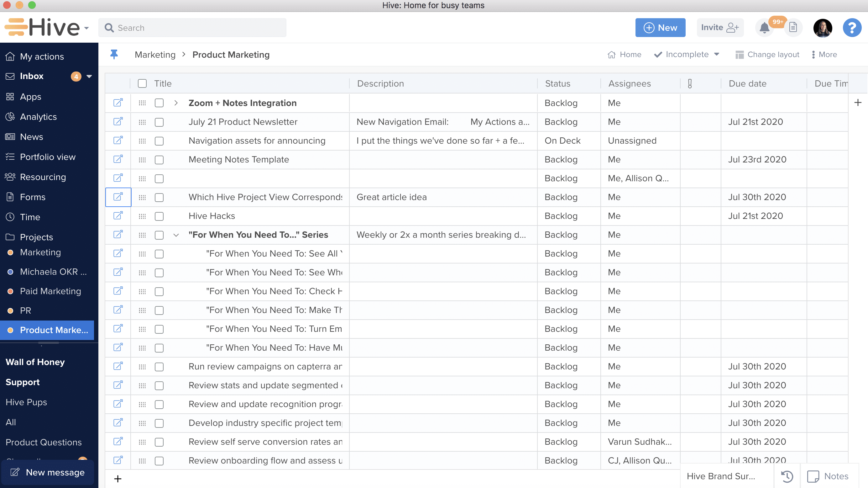Open edit icon for Hive Hacks row
The width and height of the screenshot is (868, 488).
[x=118, y=215]
